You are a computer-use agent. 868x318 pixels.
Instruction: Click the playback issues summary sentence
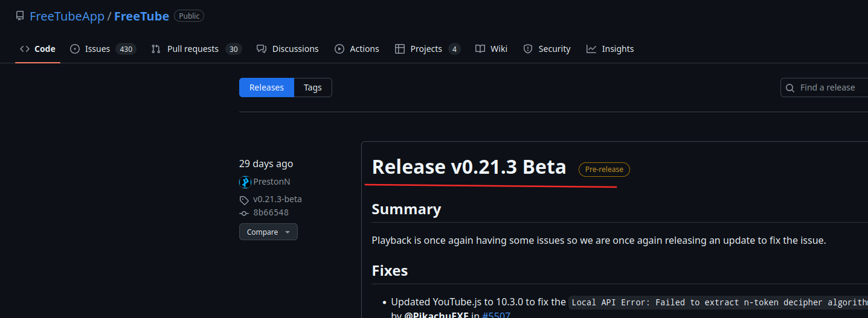pyautogui.click(x=599, y=240)
